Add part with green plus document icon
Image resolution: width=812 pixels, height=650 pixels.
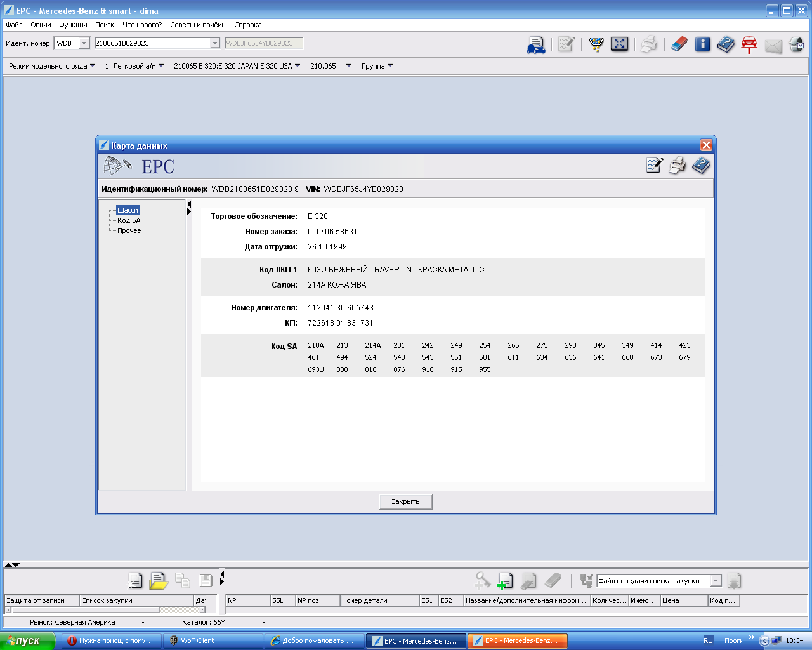505,581
